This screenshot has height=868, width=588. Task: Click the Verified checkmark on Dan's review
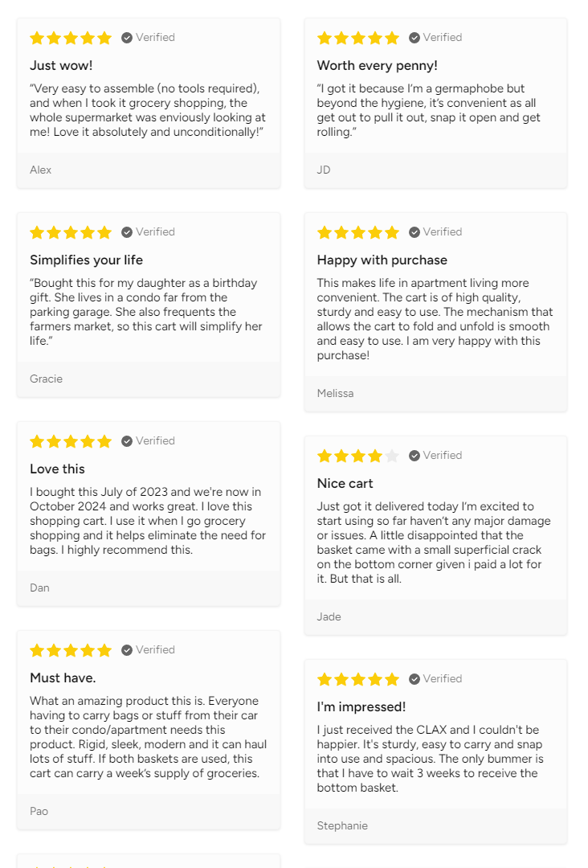[x=127, y=441]
